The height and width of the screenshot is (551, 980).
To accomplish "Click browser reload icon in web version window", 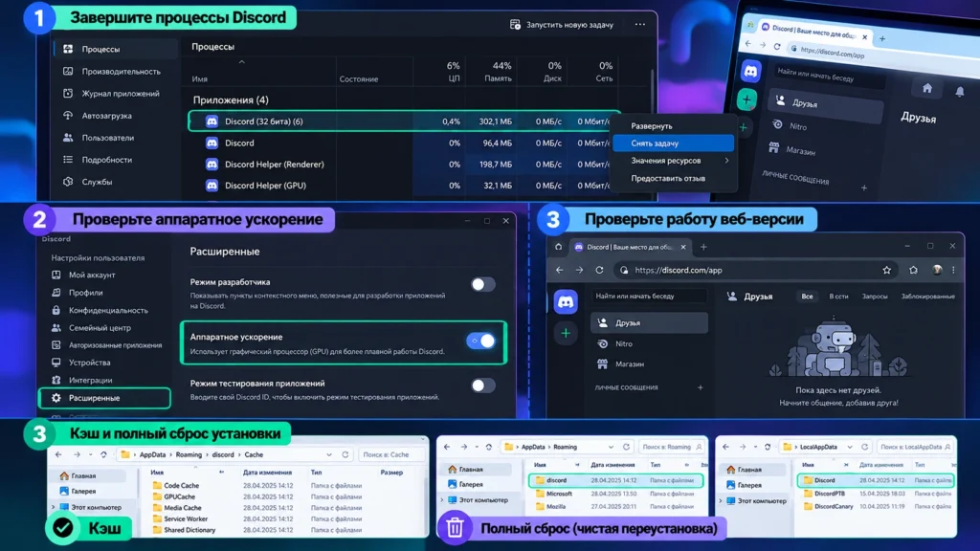I will [599, 271].
